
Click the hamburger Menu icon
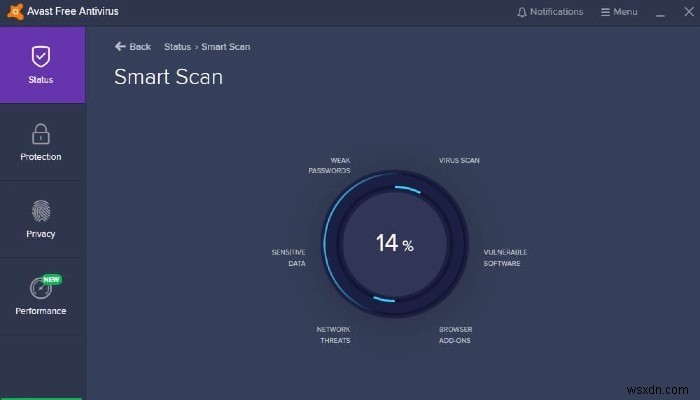point(605,12)
